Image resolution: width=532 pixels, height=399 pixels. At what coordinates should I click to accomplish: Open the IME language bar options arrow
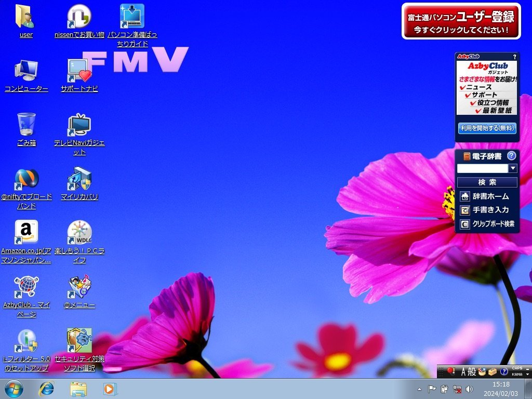click(528, 374)
